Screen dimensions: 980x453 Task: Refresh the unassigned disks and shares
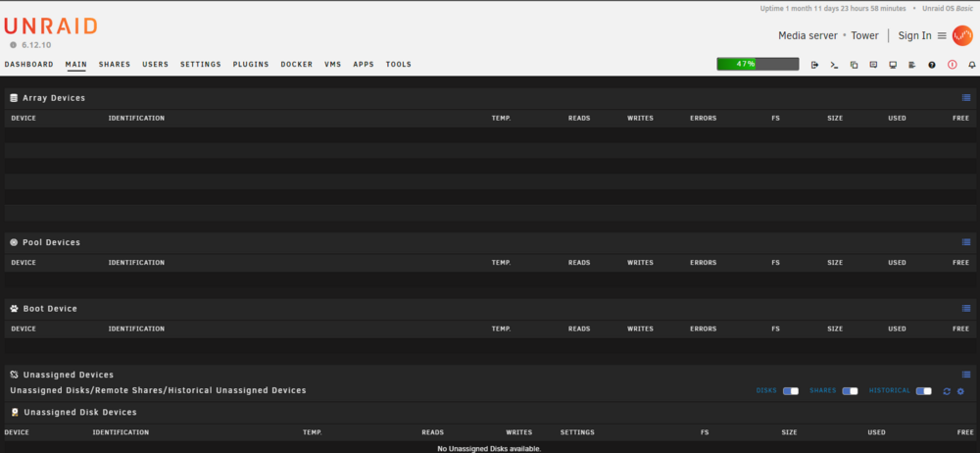click(947, 391)
